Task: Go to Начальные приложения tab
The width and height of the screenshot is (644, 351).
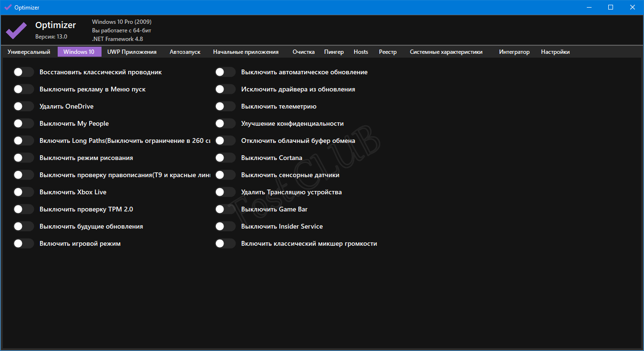Action: point(246,52)
